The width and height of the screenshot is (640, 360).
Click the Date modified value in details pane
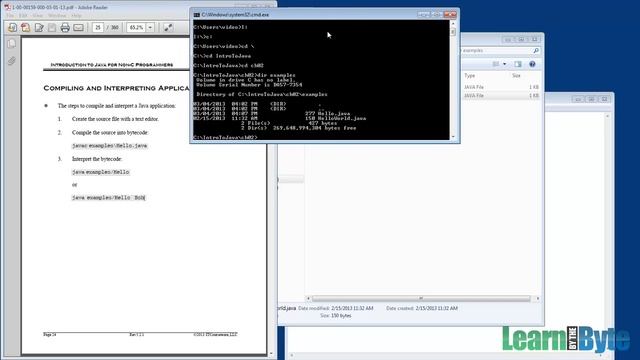(352, 308)
